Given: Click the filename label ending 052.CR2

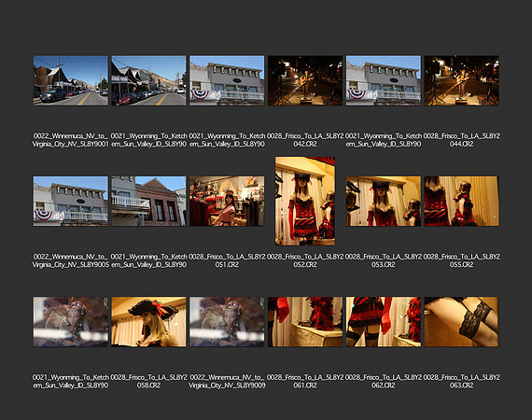Looking at the screenshot, I should pyautogui.click(x=305, y=260).
